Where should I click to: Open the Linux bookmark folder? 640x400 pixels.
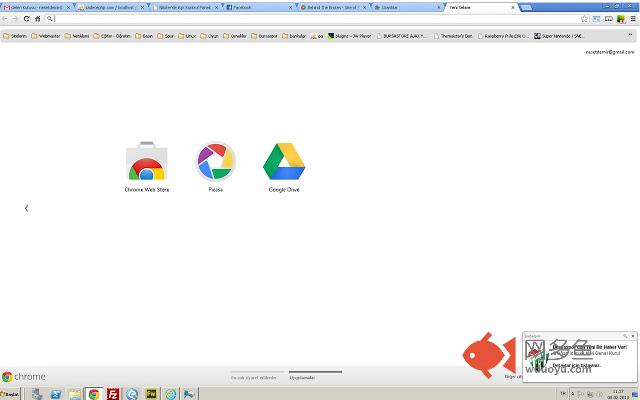point(187,36)
